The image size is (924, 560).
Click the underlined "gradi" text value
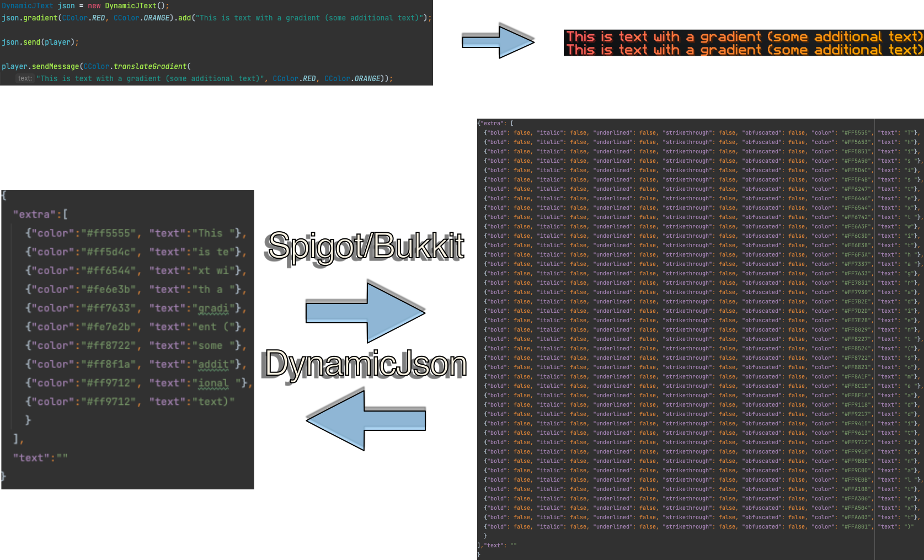click(x=213, y=308)
